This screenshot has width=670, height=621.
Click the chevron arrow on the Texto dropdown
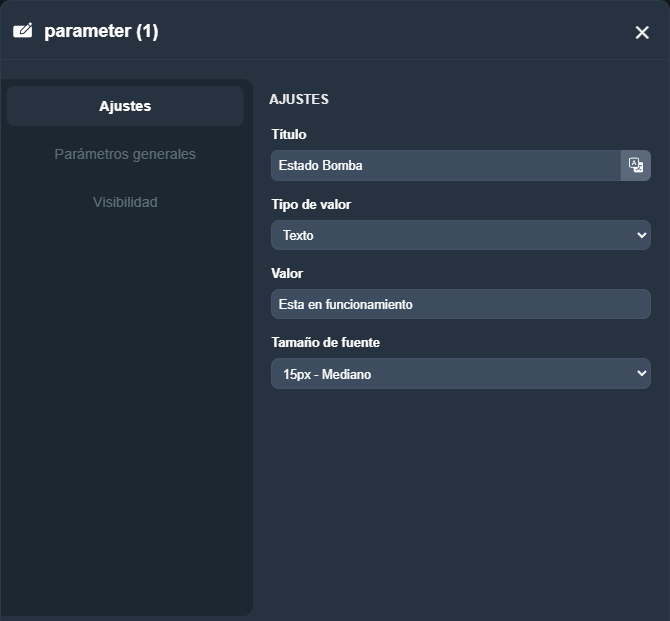[x=641, y=235]
